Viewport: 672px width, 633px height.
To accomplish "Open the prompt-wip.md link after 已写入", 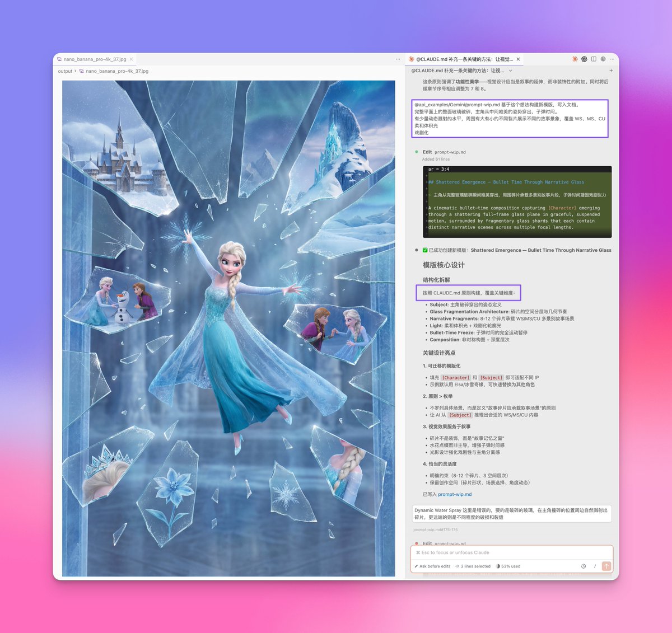I will (x=455, y=495).
